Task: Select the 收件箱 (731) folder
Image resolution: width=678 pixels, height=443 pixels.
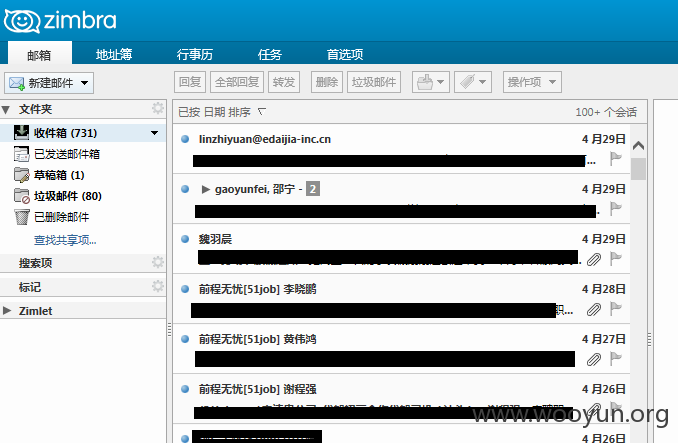Action: 83,133
